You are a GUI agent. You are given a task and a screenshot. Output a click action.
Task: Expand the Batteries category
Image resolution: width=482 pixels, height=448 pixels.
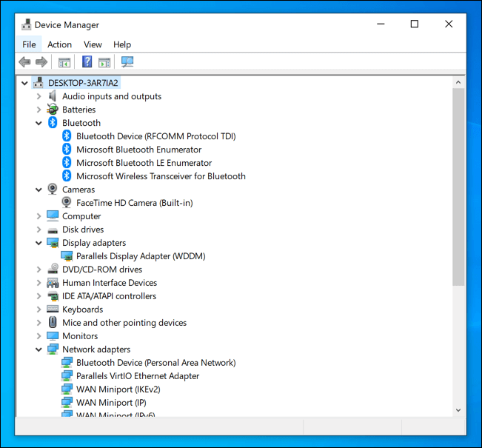[x=39, y=110]
